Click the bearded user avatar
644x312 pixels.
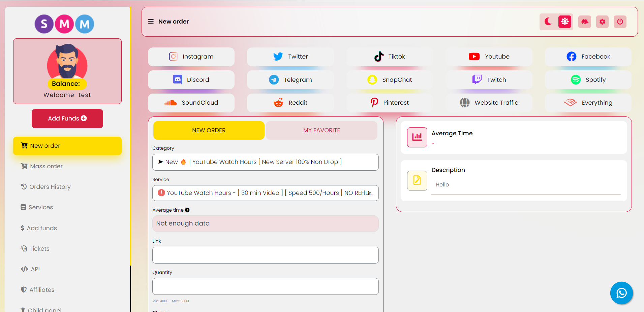67,61
